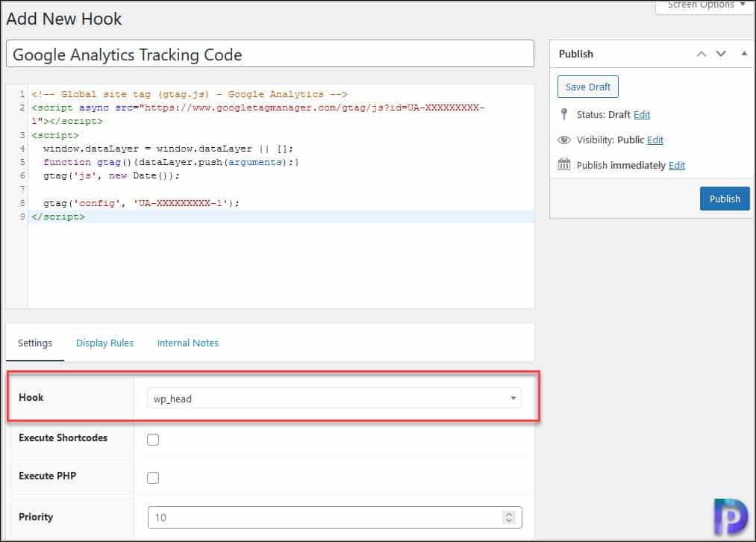Click the Publish button
The width and height of the screenshot is (756, 542).
click(724, 199)
